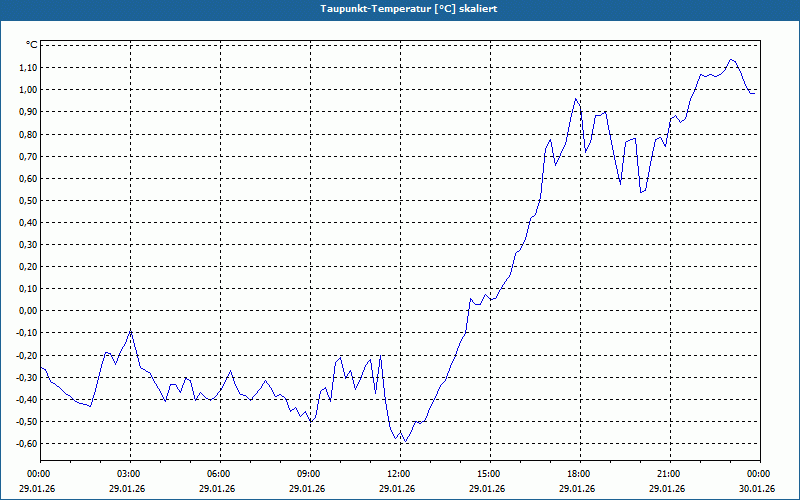Click the "12:00" time label
This screenshot has width=800, height=500.
[x=400, y=473]
